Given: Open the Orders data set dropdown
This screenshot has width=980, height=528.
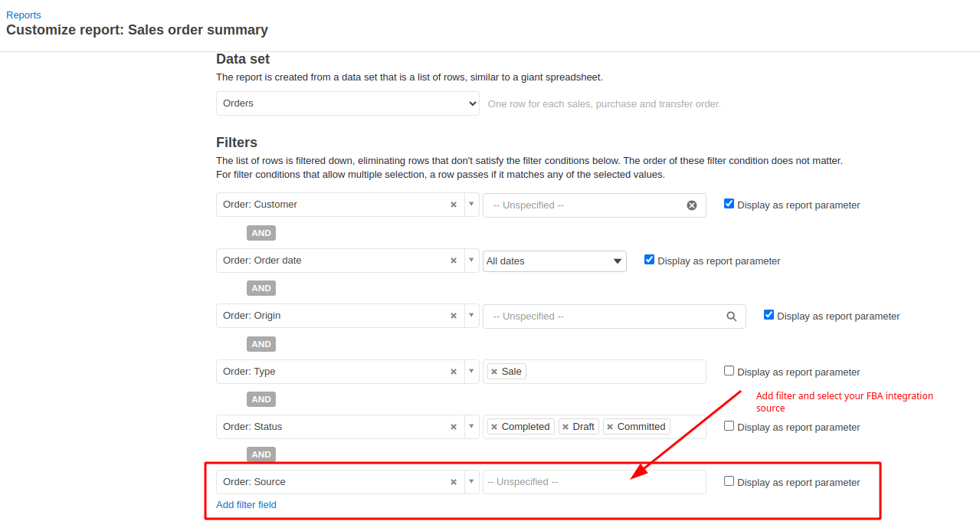Looking at the screenshot, I should (348, 103).
